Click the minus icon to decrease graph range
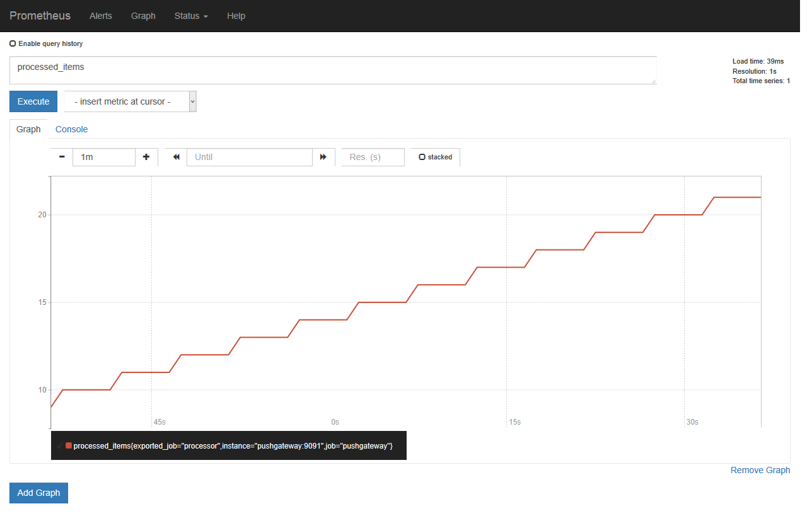The image size is (812, 516). pyautogui.click(x=61, y=157)
